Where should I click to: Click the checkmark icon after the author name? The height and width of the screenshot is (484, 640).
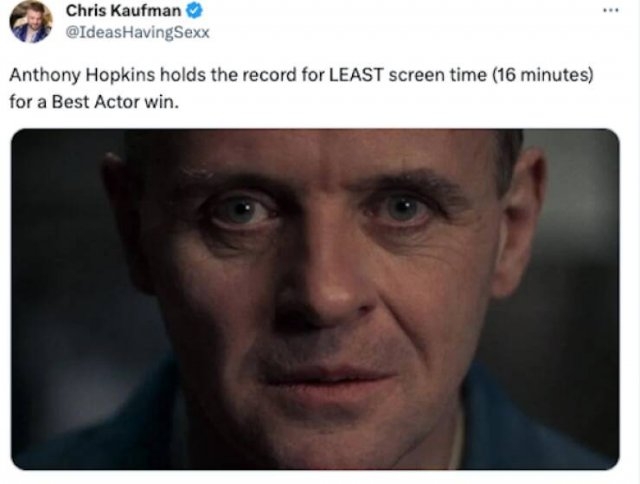(197, 12)
